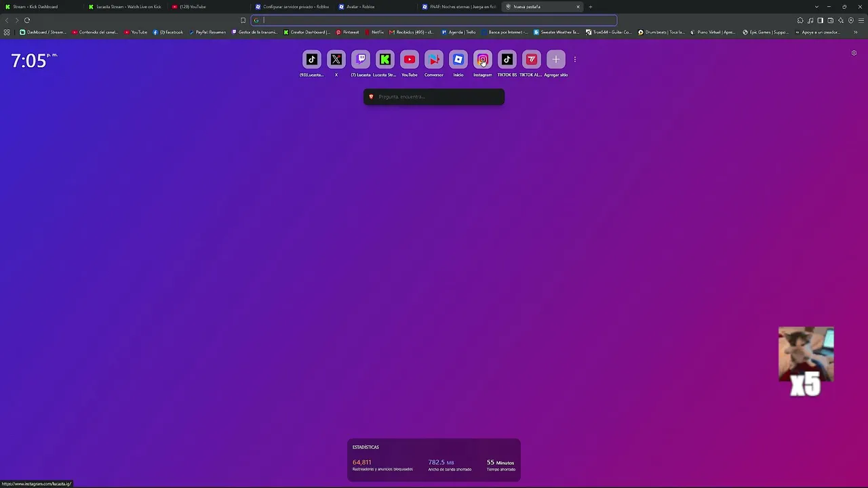Open the Piano Virtual bookmark
The image size is (868, 488).
[x=713, y=32]
